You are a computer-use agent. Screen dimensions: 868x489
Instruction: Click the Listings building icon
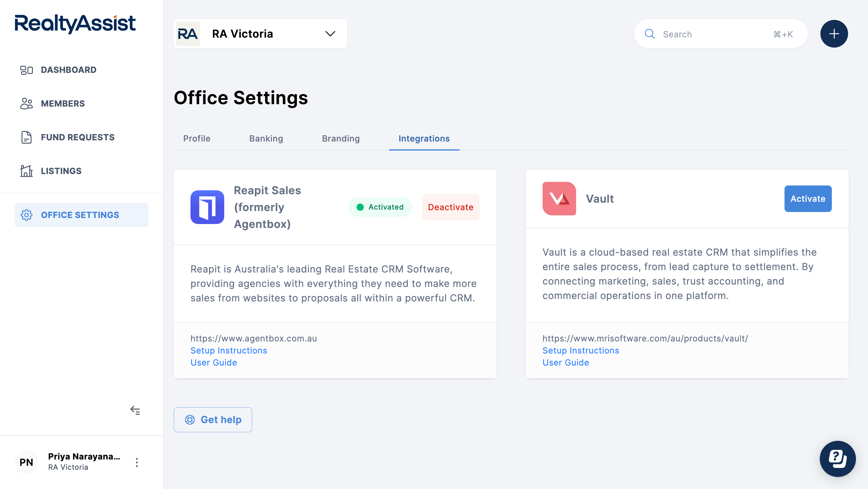pyautogui.click(x=26, y=171)
